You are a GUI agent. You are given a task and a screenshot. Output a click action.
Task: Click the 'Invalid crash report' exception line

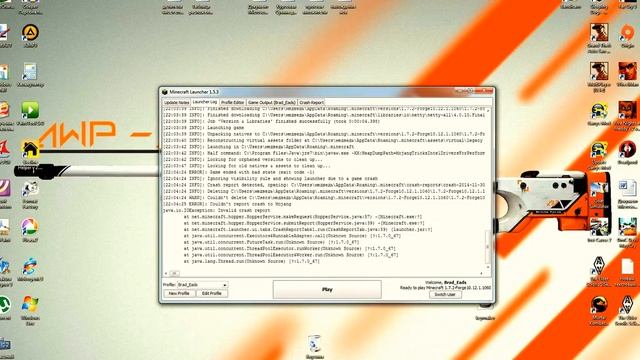tap(217, 210)
